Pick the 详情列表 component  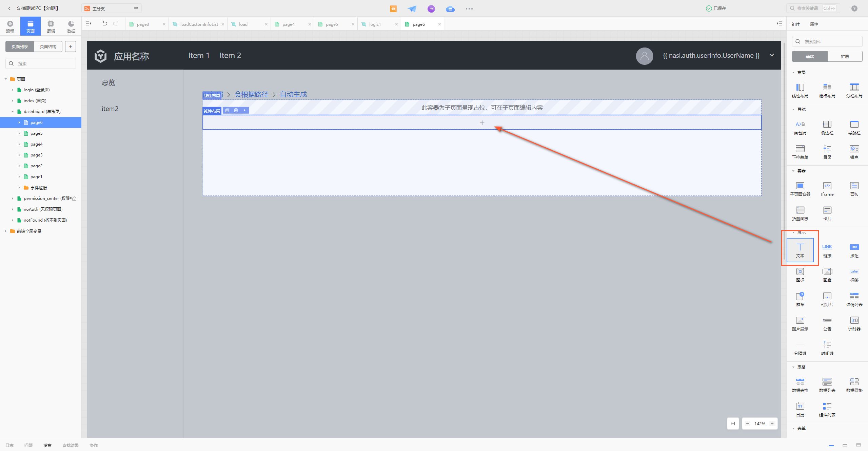click(854, 299)
